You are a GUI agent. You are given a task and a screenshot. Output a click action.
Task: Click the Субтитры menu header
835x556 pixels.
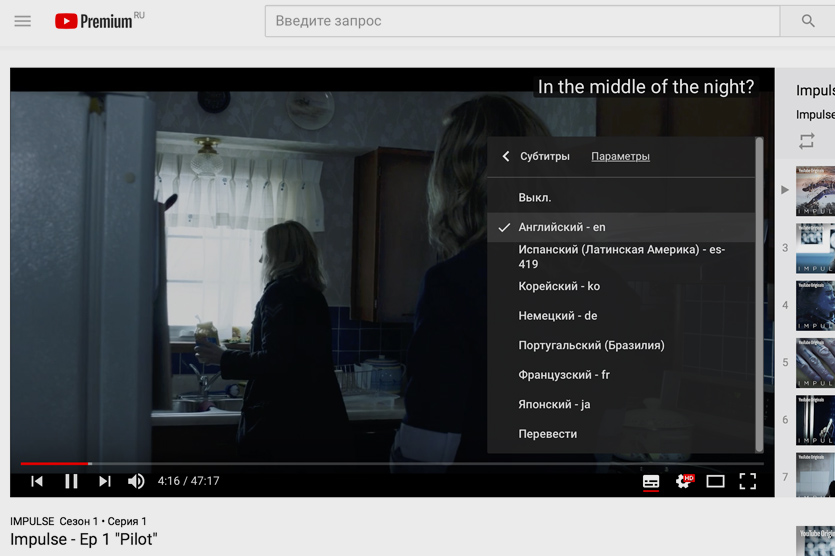tap(545, 156)
